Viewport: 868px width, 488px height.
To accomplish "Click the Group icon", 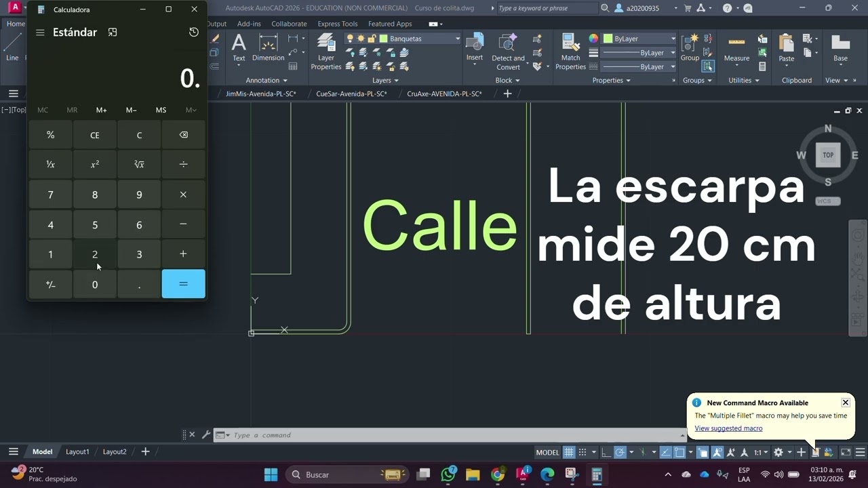I will pos(690,43).
